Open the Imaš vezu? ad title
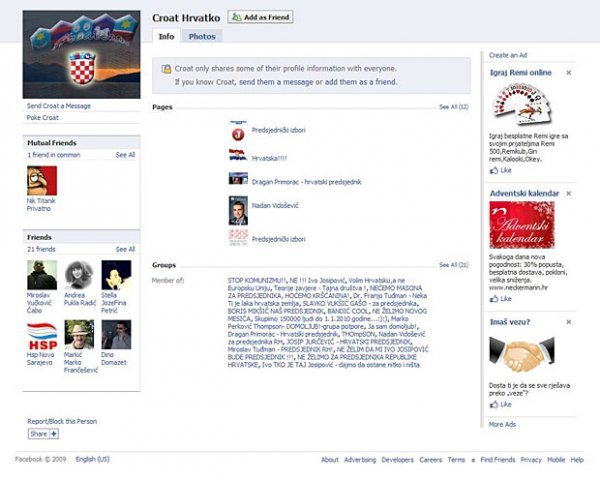 click(x=510, y=322)
